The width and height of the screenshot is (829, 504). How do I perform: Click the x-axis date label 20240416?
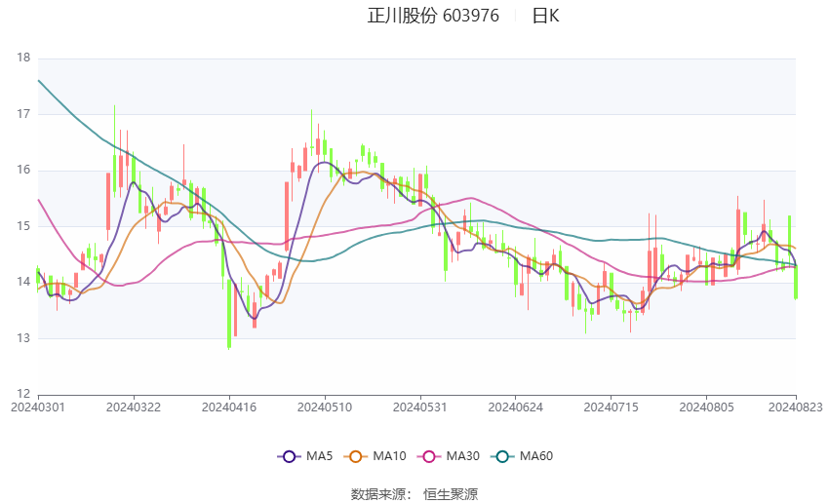(x=229, y=407)
